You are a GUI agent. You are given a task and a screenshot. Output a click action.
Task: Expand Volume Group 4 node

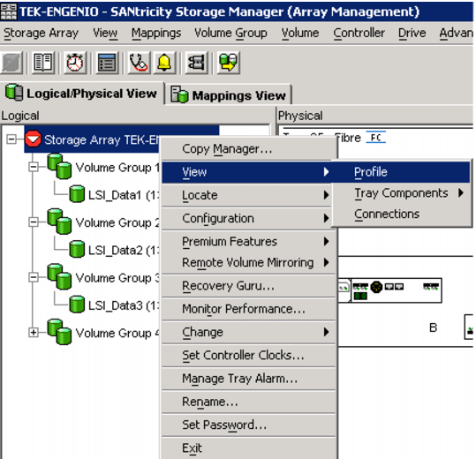pyautogui.click(x=34, y=333)
